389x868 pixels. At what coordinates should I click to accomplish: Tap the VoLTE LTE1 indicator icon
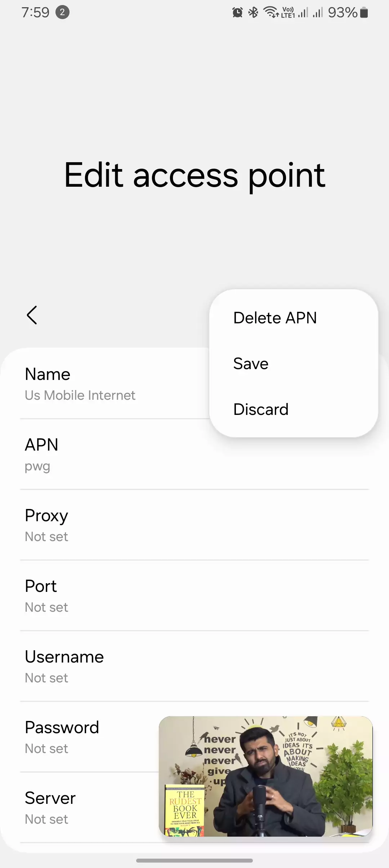pyautogui.click(x=288, y=13)
